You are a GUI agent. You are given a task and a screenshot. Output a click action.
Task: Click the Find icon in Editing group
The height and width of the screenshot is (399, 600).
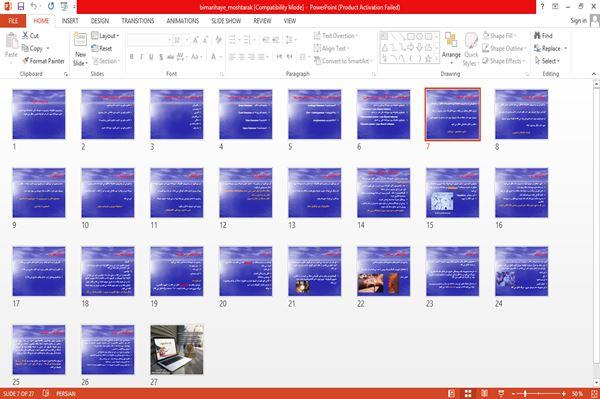tap(537, 36)
